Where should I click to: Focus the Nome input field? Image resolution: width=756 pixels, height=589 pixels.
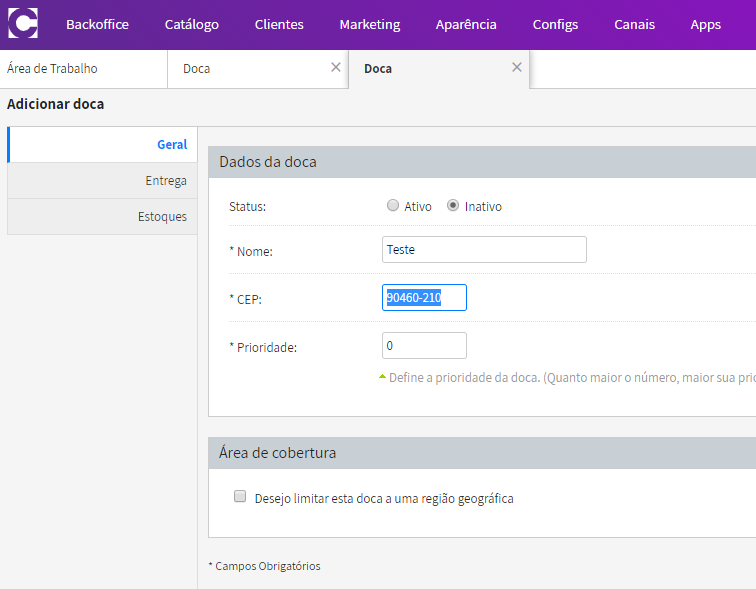coord(484,250)
